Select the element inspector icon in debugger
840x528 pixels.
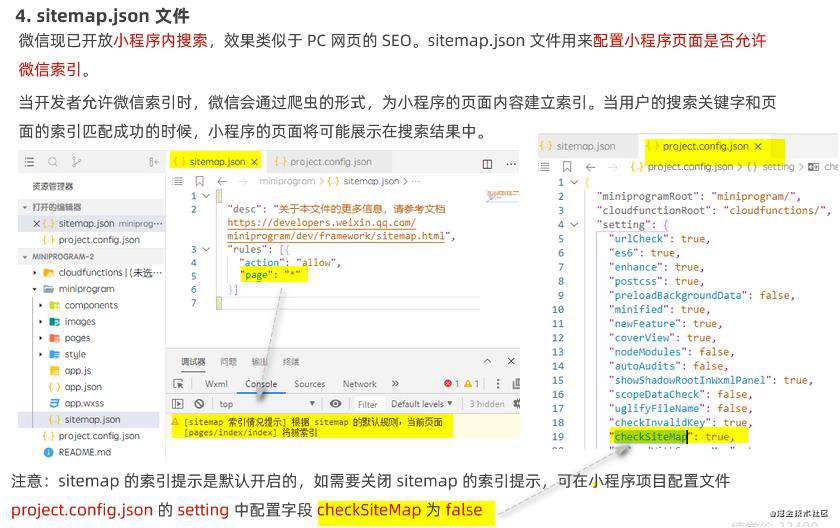point(178,384)
